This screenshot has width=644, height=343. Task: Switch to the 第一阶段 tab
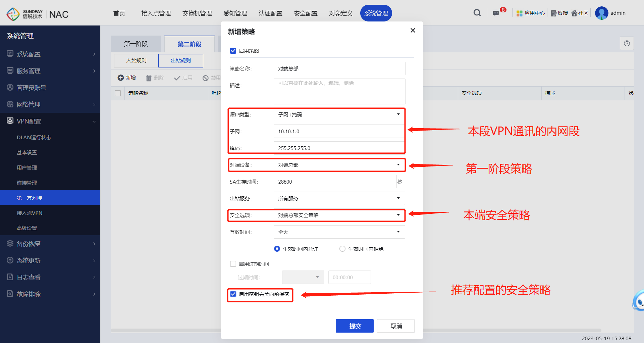[136, 44]
